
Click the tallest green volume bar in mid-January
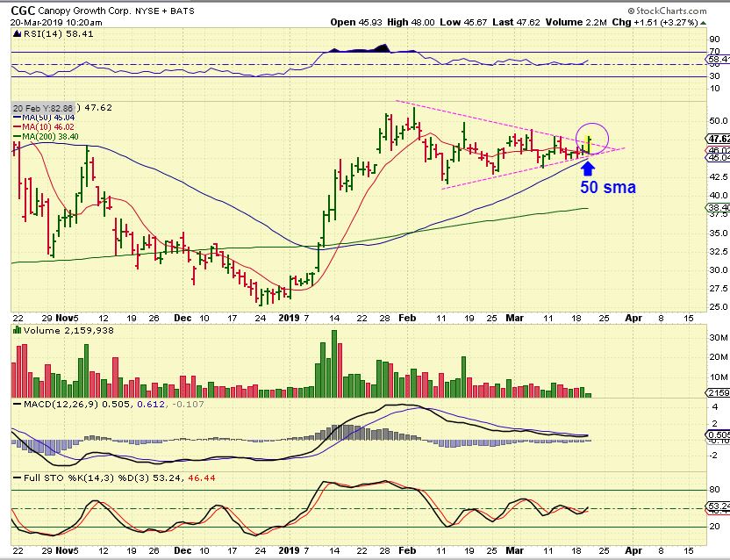[x=334, y=363]
